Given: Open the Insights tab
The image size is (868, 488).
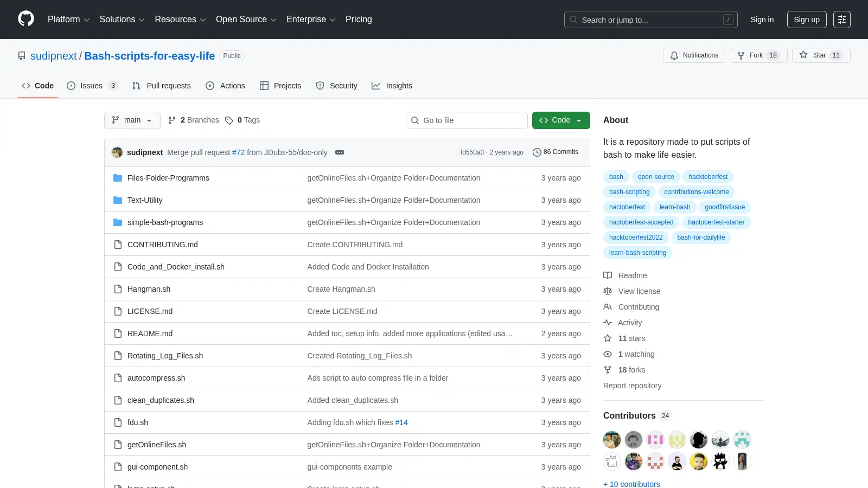Looking at the screenshot, I should pos(392,86).
